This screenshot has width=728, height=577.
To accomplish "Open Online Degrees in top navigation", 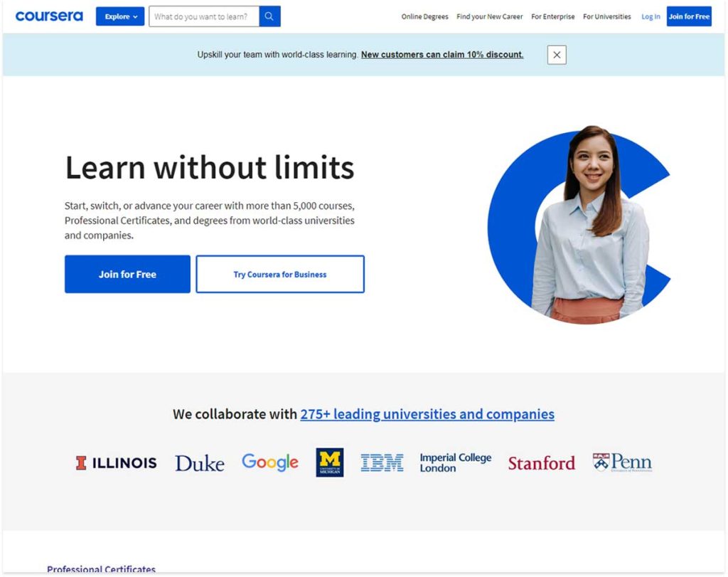I will [425, 17].
